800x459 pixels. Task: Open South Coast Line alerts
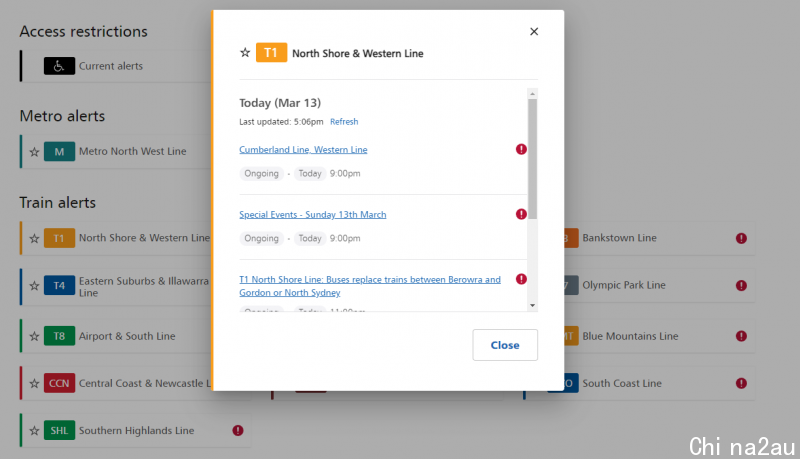tap(622, 383)
